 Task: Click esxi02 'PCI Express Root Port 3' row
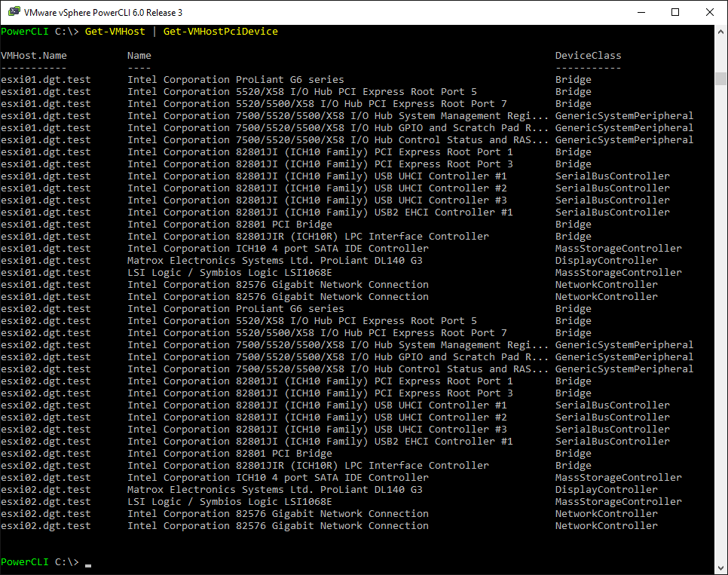(x=295, y=394)
